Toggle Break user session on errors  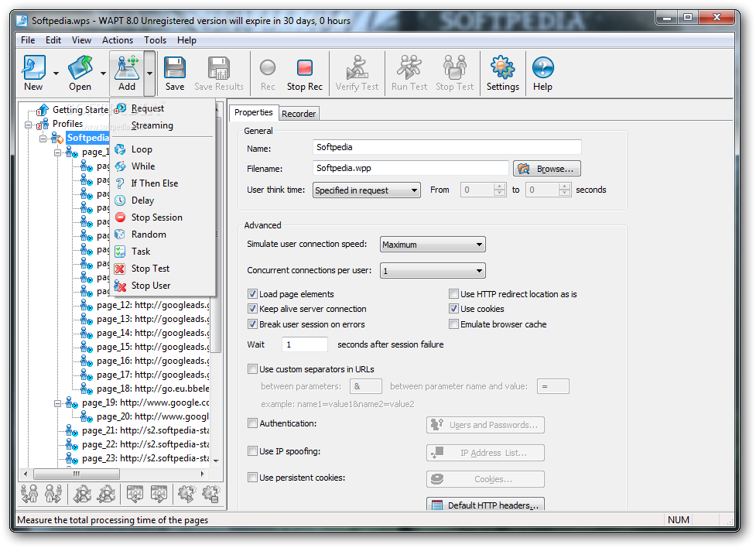click(252, 324)
